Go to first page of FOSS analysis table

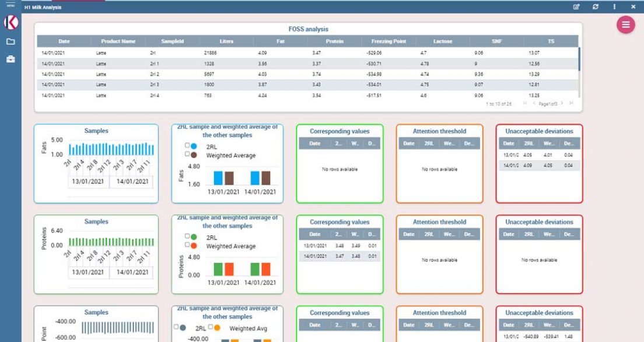[525, 103]
